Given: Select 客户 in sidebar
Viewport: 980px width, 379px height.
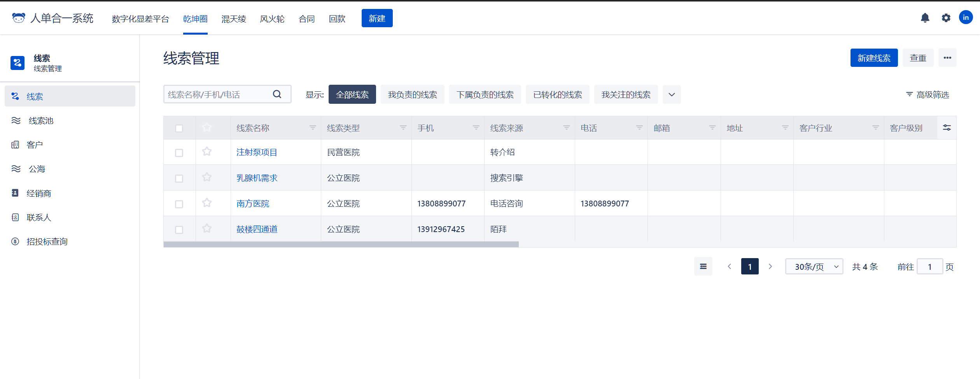Looking at the screenshot, I should click(70, 145).
